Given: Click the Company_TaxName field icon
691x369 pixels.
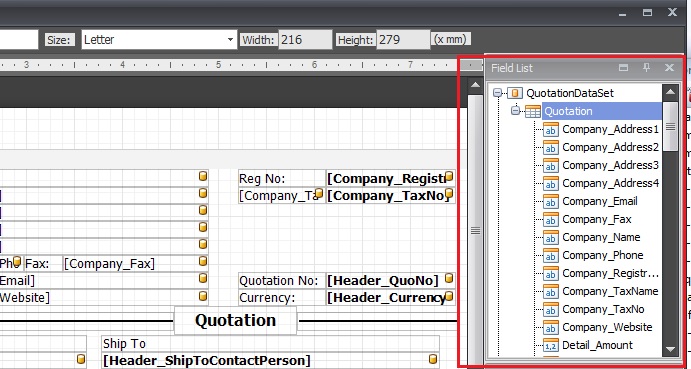Looking at the screenshot, I should pos(550,292).
